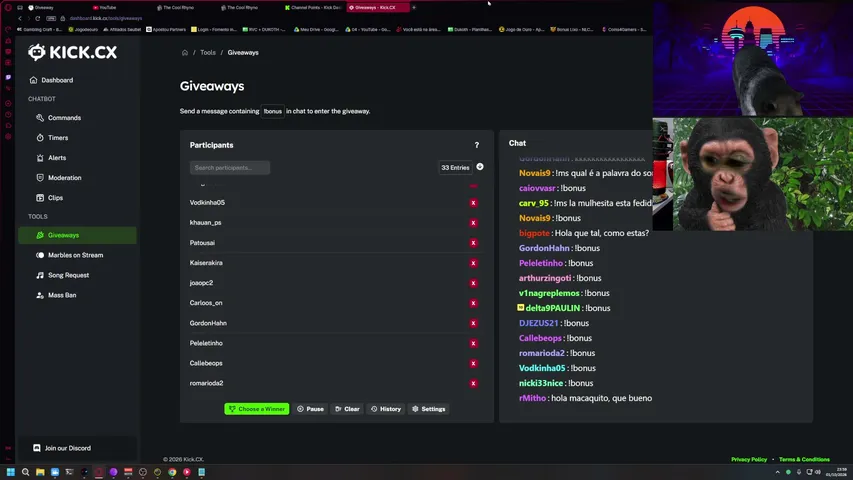The width and height of the screenshot is (853, 480).
Task: Open the Song Request tool
Action: point(63,275)
